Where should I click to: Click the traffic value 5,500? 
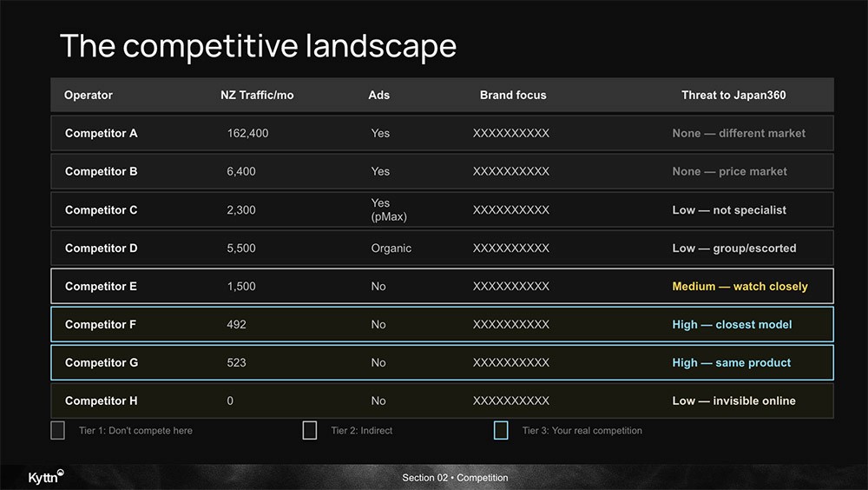pyautogui.click(x=240, y=248)
